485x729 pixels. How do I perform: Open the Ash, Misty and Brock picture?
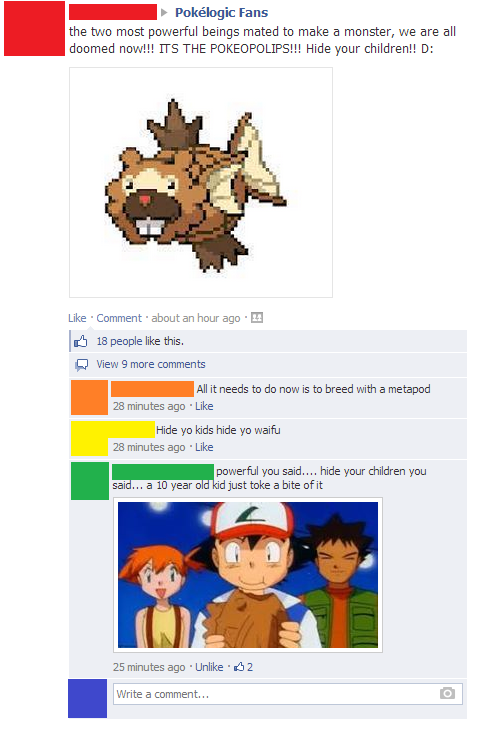[248, 575]
